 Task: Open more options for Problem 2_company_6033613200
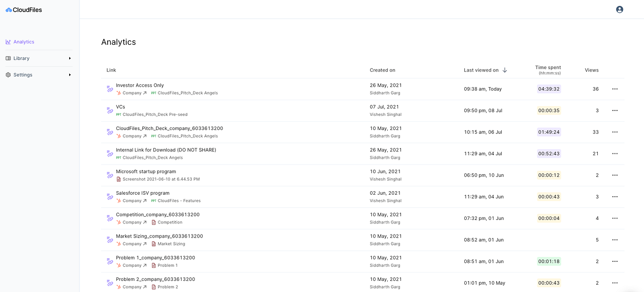615,283
